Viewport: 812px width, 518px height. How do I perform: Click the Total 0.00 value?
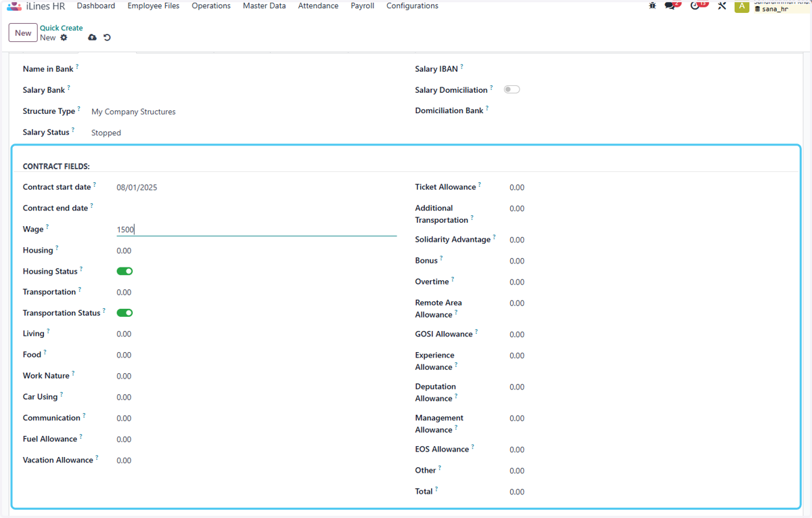coord(517,492)
